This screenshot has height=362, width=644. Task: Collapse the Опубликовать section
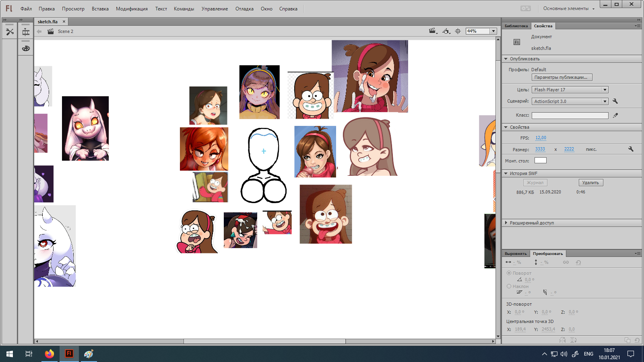coord(506,59)
